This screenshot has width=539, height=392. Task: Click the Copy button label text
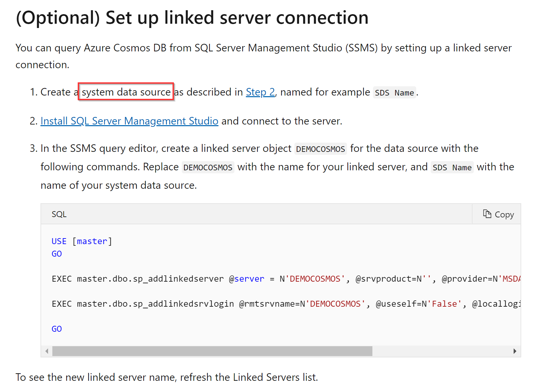504,214
